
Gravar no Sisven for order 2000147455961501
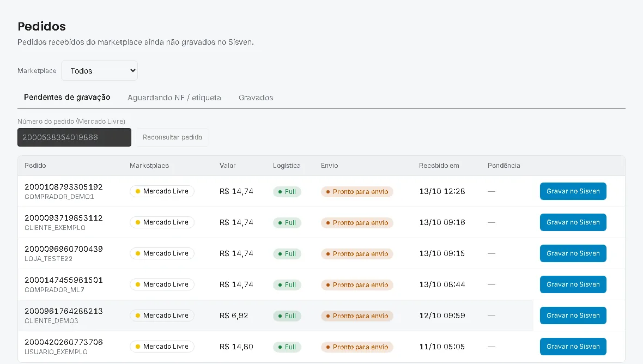coord(573,284)
